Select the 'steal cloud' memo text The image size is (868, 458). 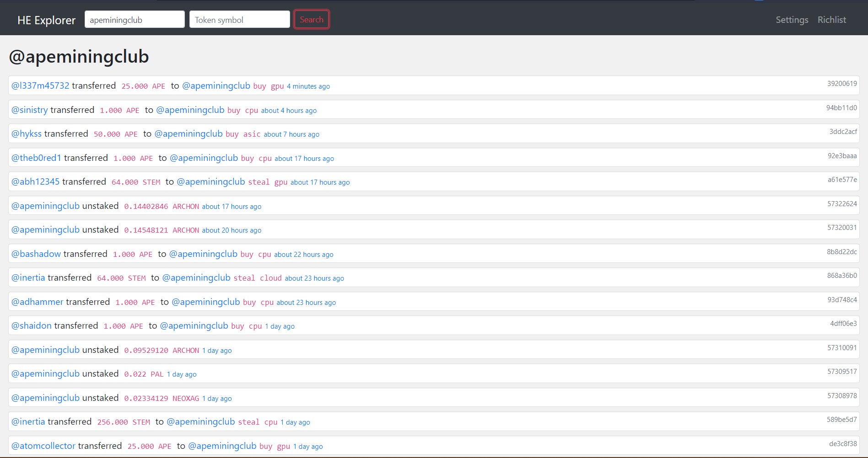pos(258,278)
